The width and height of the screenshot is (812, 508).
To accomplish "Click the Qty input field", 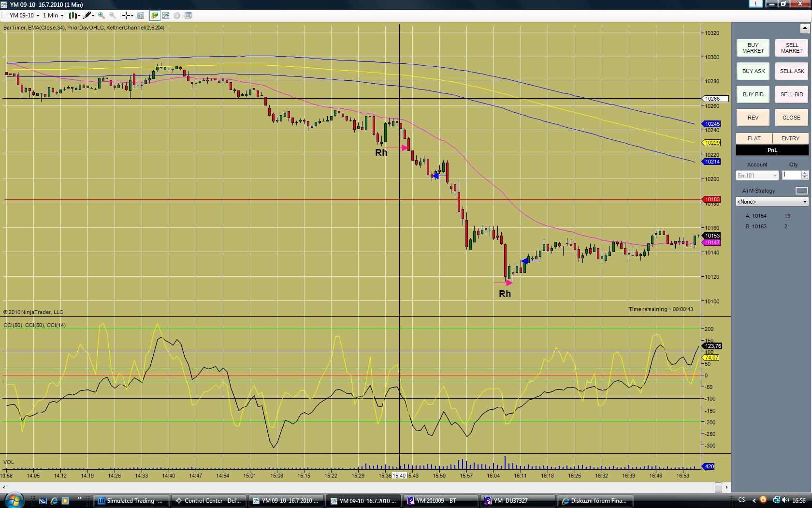I will pos(791,175).
